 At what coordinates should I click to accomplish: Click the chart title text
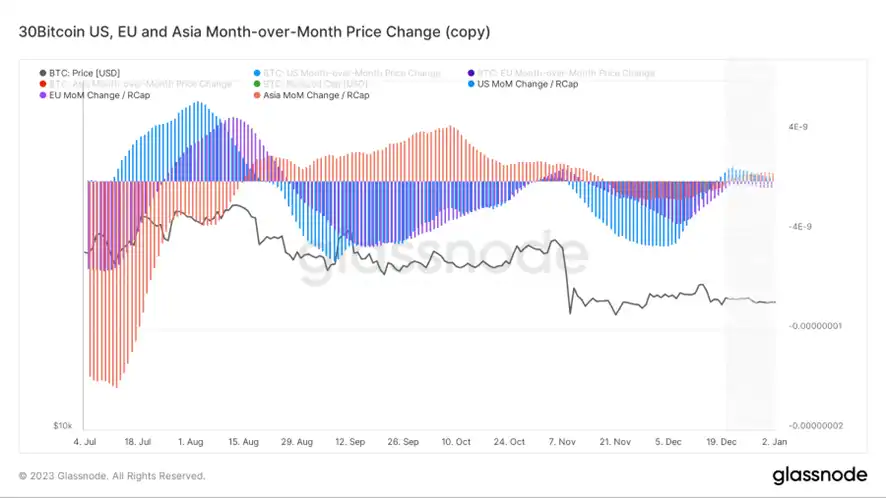254,32
